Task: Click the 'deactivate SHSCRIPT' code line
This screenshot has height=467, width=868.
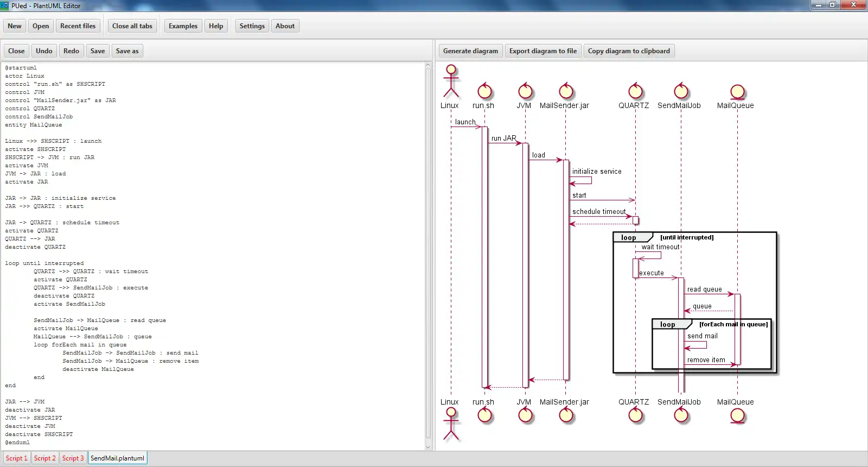Action: pyautogui.click(x=39, y=434)
